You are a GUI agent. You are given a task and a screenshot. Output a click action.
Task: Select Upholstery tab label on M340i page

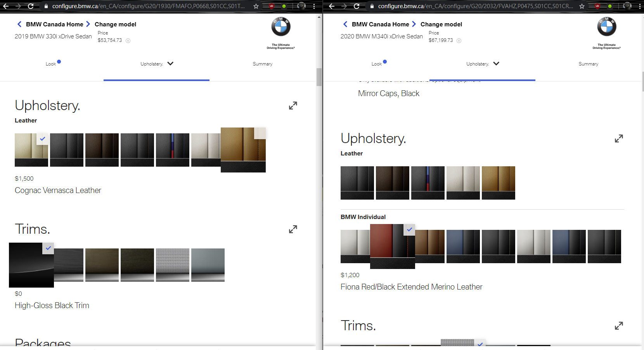pos(478,64)
